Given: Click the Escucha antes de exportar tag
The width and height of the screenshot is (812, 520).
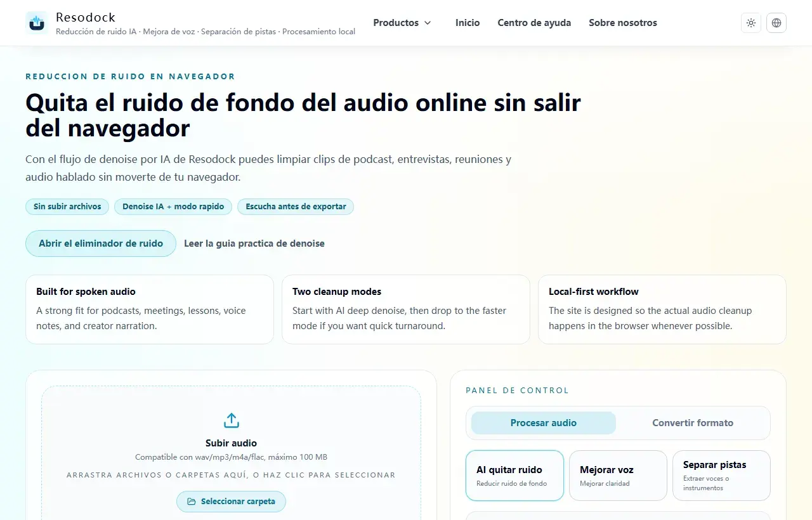Looking at the screenshot, I should (x=296, y=207).
